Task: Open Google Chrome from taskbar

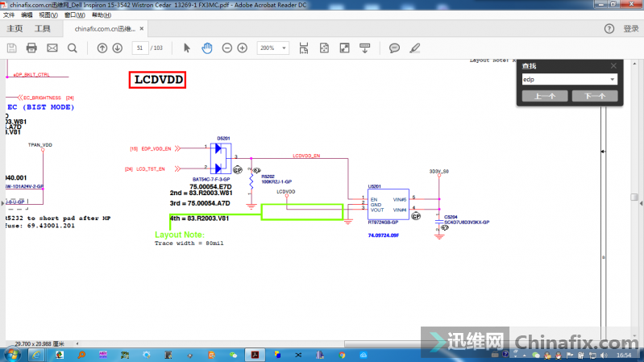Action: tap(342, 355)
